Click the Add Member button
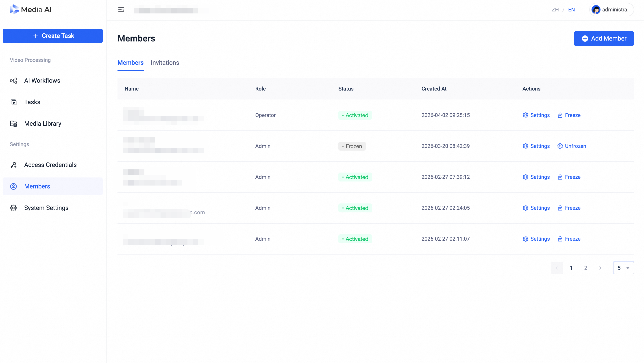The image size is (644, 363). [604, 39]
